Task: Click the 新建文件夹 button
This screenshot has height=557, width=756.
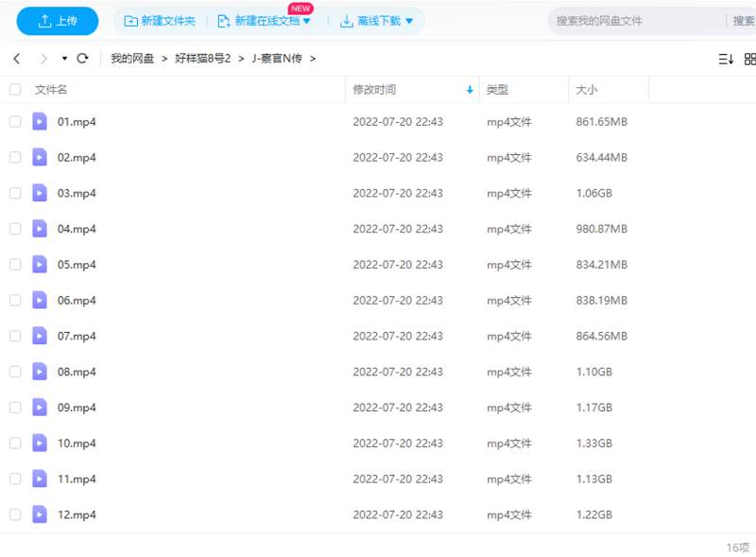Action: 159,21
